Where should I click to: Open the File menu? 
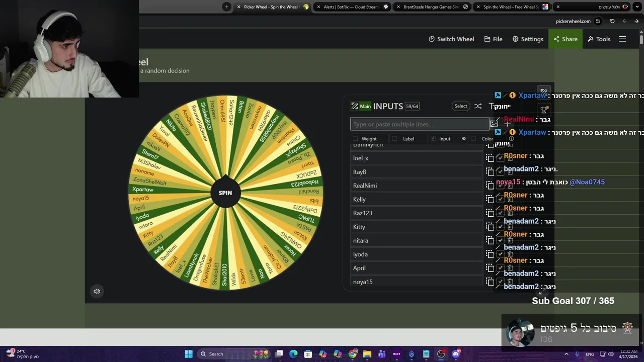pyautogui.click(x=493, y=39)
